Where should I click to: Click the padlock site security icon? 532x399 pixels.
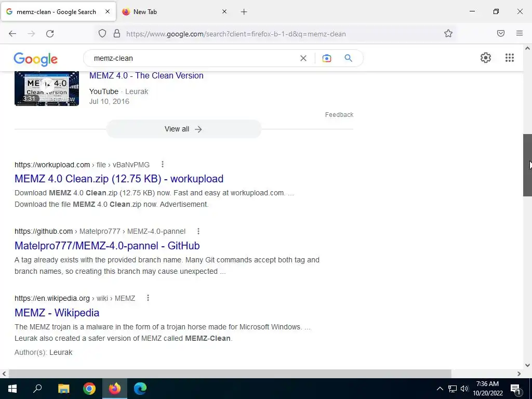click(x=117, y=34)
